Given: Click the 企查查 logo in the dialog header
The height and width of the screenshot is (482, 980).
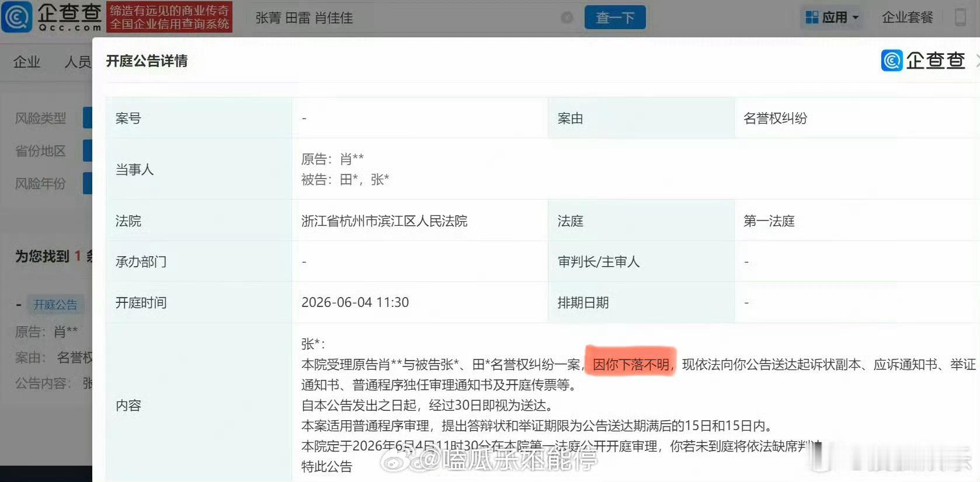Looking at the screenshot, I should coord(923,60).
